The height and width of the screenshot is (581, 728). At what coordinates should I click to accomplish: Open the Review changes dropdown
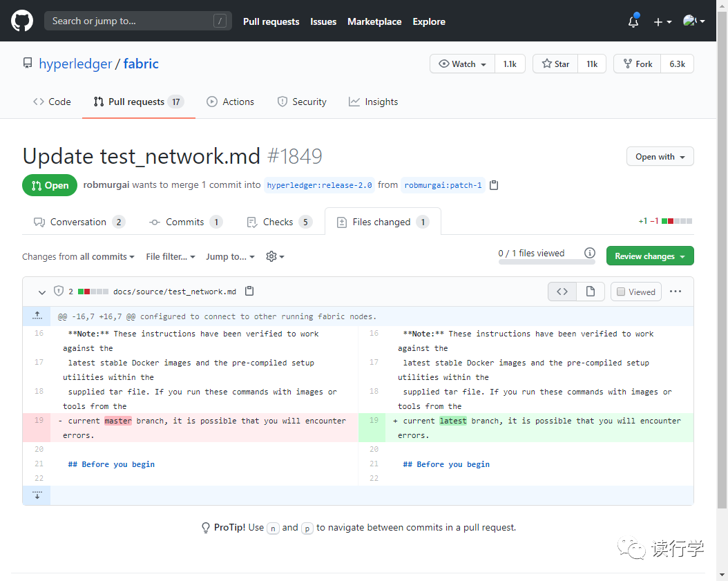[x=650, y=256]
